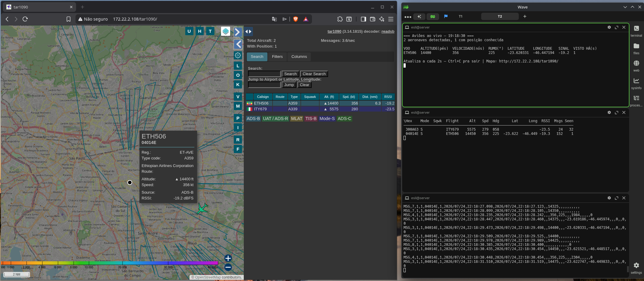The width and height of the screenshot is (644, 281).
Task: Focus the aircraft Search input field
Action: point(264,74)
